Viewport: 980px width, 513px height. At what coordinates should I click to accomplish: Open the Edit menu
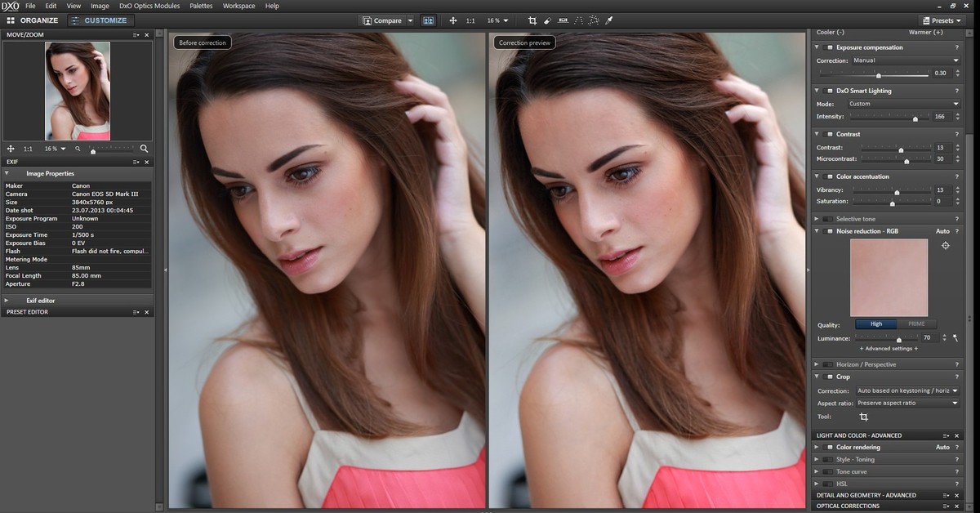51,6
